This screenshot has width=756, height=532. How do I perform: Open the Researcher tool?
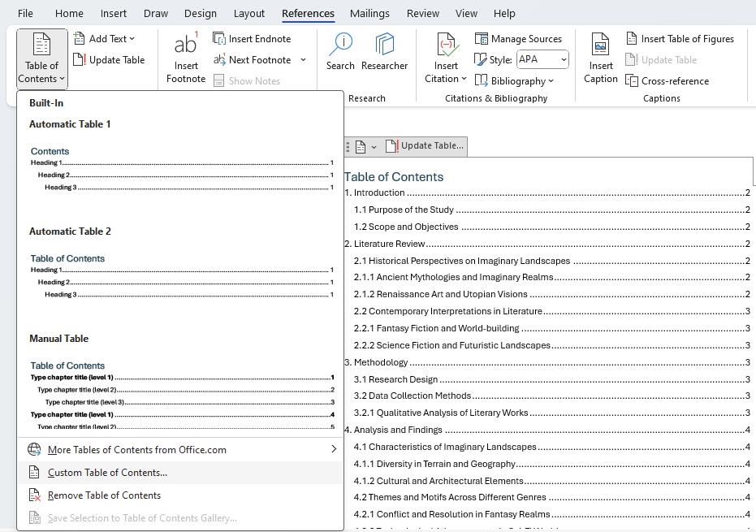pos(384,52)
